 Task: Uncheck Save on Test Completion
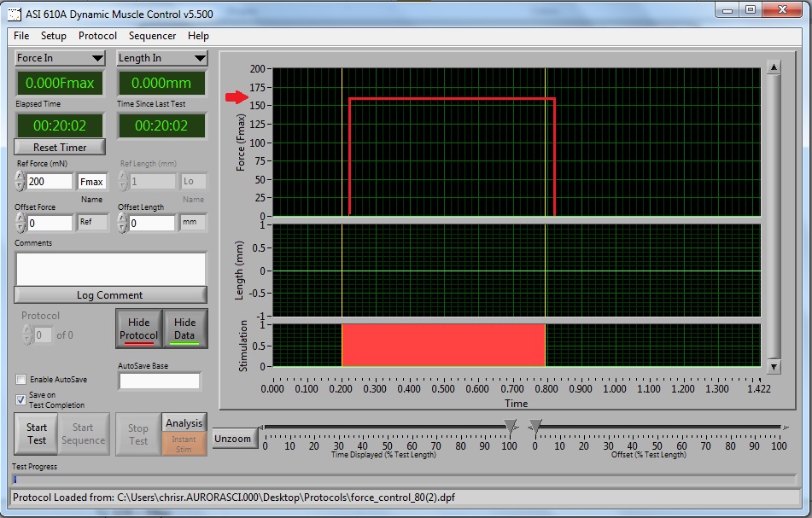point(20,399)
